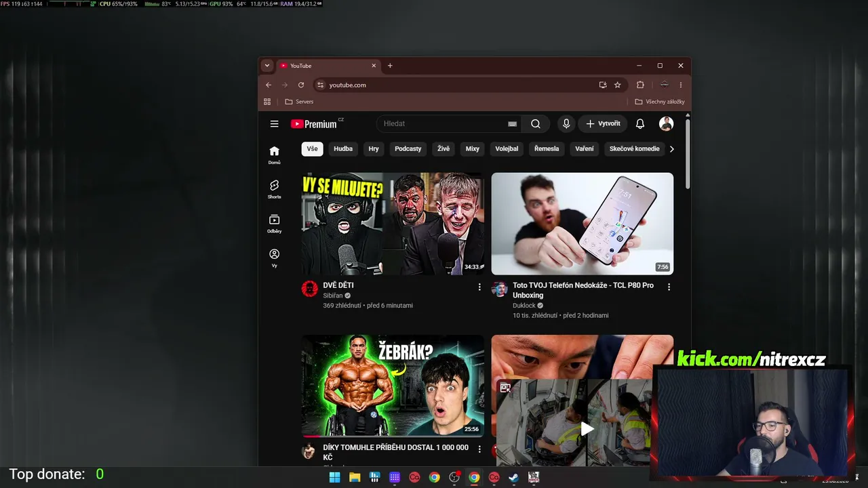Open the Vy profile section

(274, 258)
